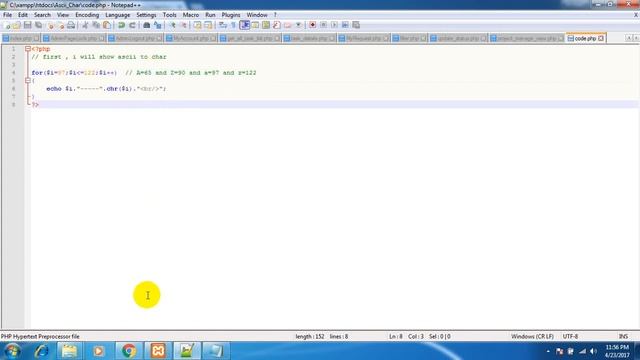Collapse the <?php block fold marker
This screenshot has height=360, width=640.
(x=28, y=49)
